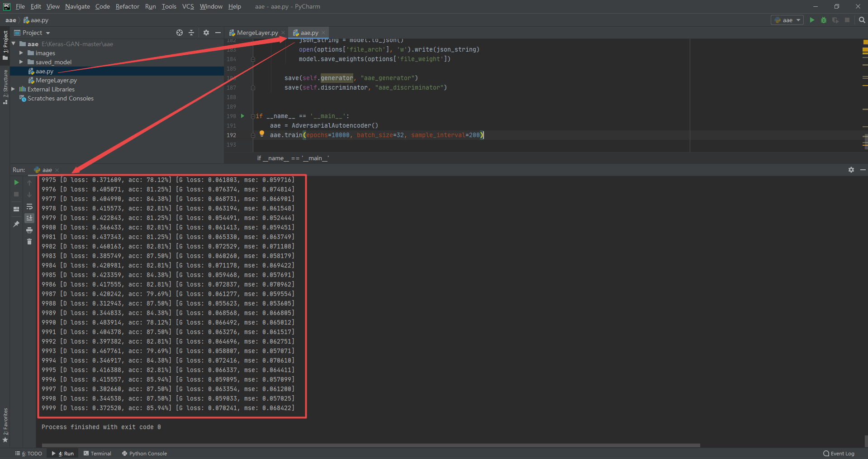Click the console horizontal scrollbar
The width and height of the screenshot is (868, 459).
[x=370, y=445]
